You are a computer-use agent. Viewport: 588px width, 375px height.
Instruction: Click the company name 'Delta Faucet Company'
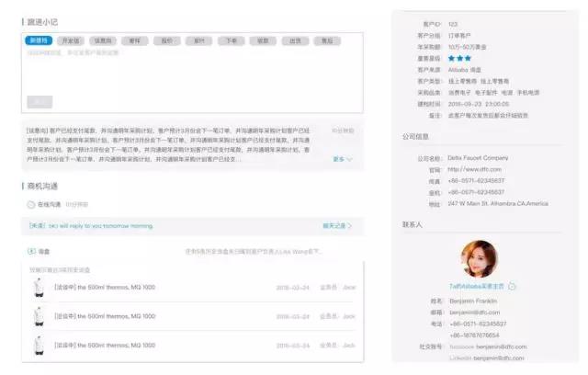478,158
